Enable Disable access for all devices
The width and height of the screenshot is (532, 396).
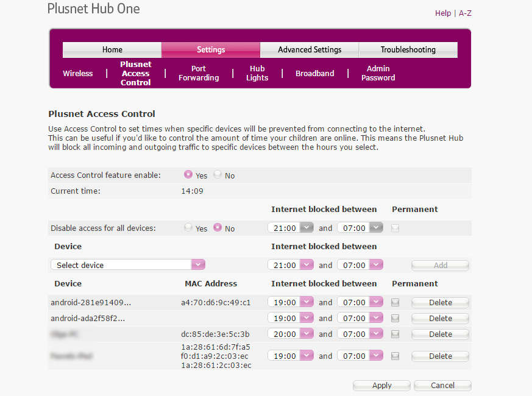(x=188, y=228)
